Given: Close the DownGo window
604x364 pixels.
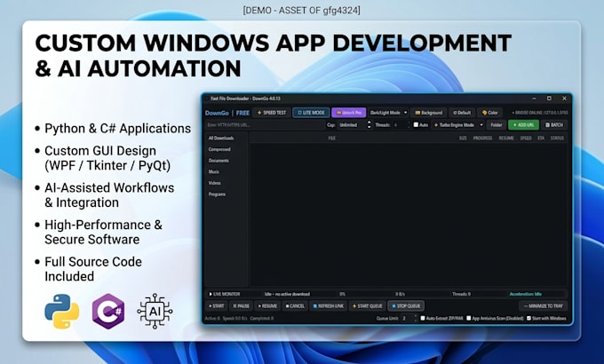Looking at the screenshot, I should pos(564,99).
